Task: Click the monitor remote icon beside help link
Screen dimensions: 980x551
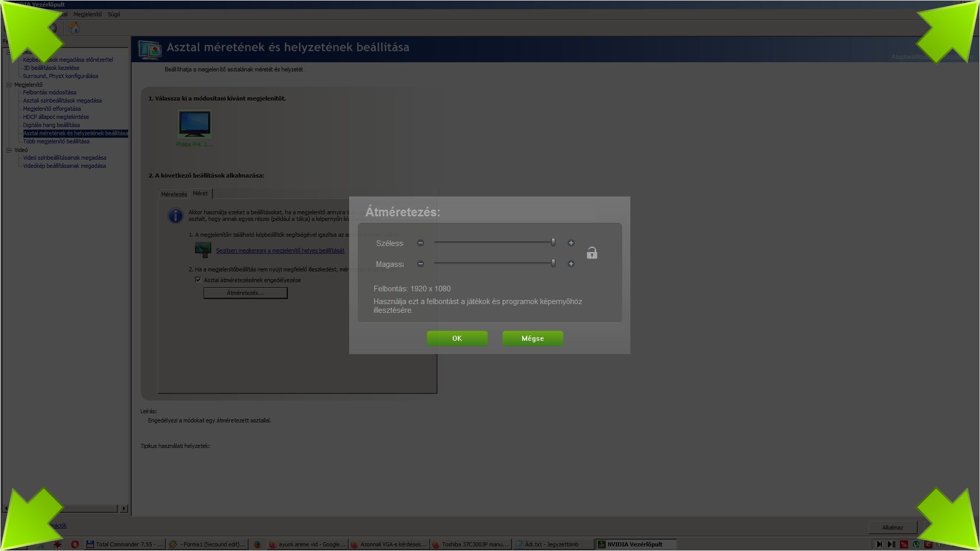Action: tap(203, 250)
